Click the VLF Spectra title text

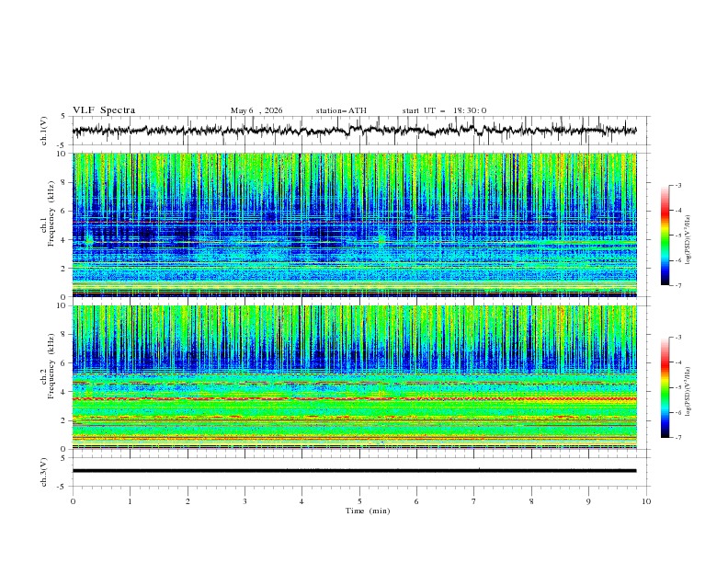104,110
